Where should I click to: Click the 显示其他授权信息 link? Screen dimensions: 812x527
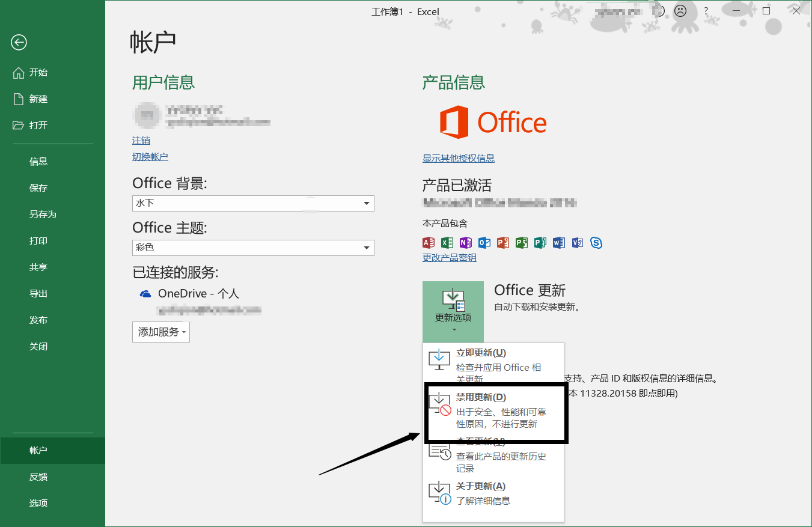(459, 159)
